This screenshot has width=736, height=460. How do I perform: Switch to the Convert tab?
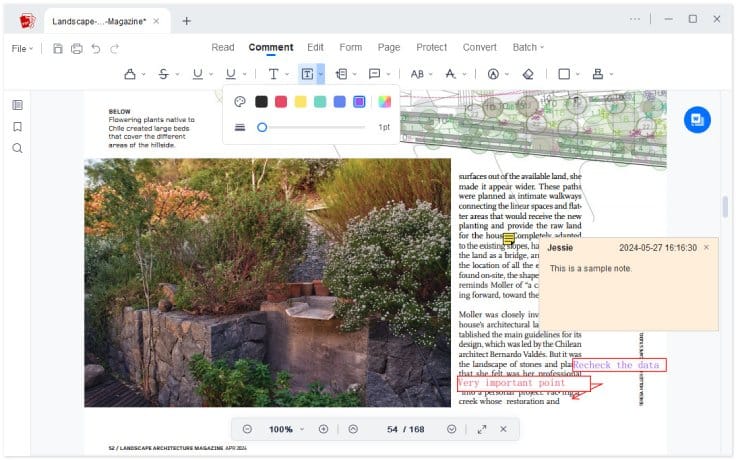[x=479, y=47]
